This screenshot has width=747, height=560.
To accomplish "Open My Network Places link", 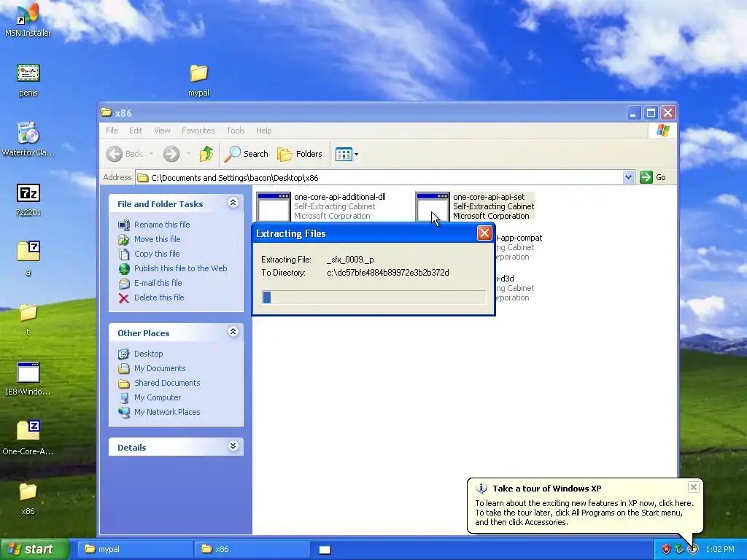I will click(159, 413).
